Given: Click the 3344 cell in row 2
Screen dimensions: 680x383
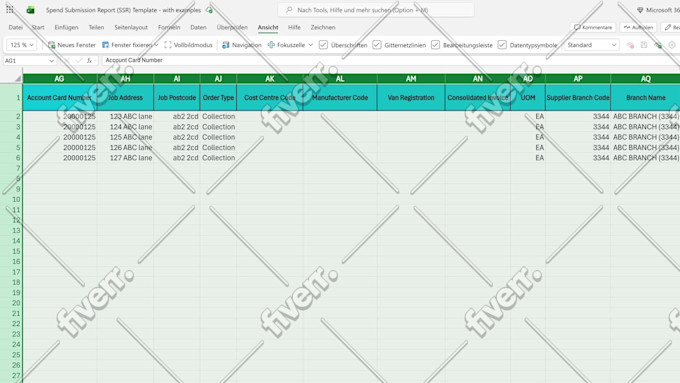Looking at the screenshot, I should [578, 116].
